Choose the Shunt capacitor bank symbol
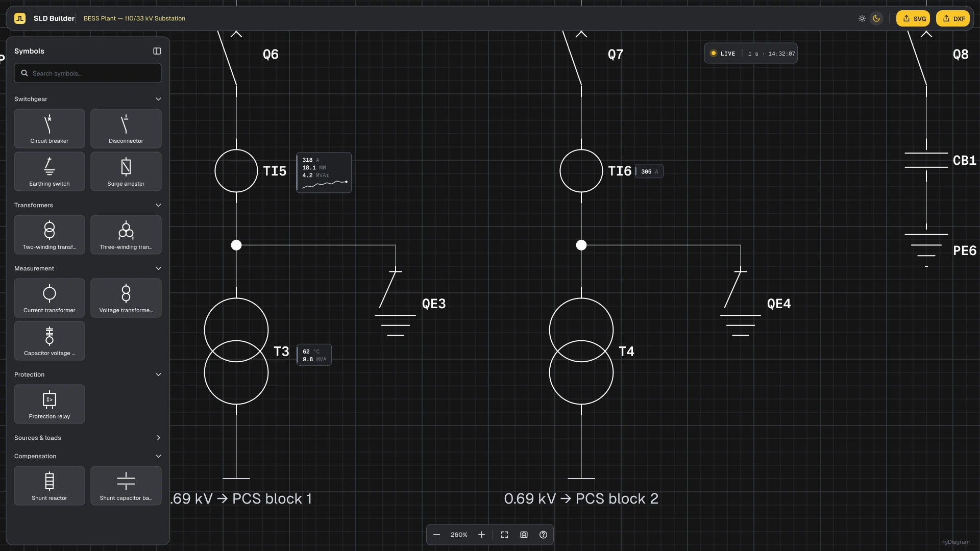 point(126,486)
